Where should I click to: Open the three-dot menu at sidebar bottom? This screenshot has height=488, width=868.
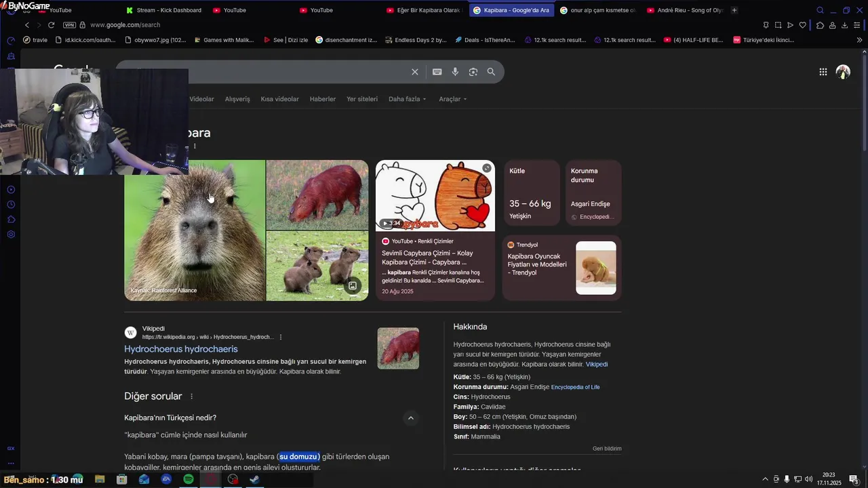[x=11, y=464]
